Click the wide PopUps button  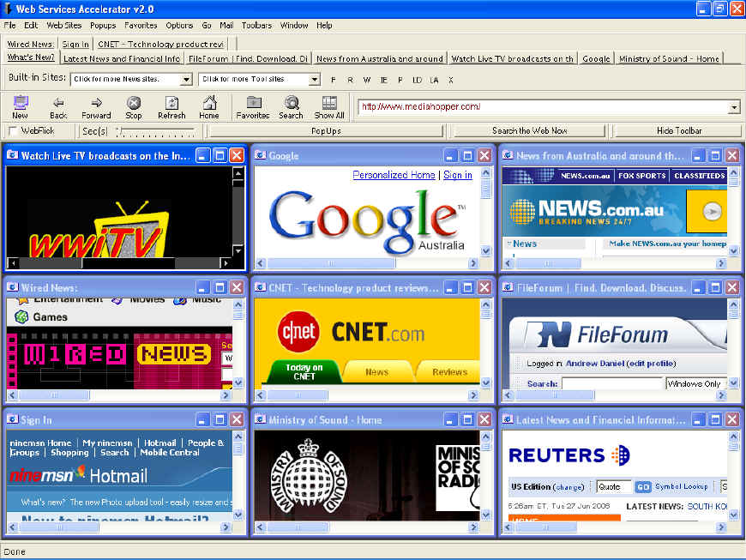[326, 131]
